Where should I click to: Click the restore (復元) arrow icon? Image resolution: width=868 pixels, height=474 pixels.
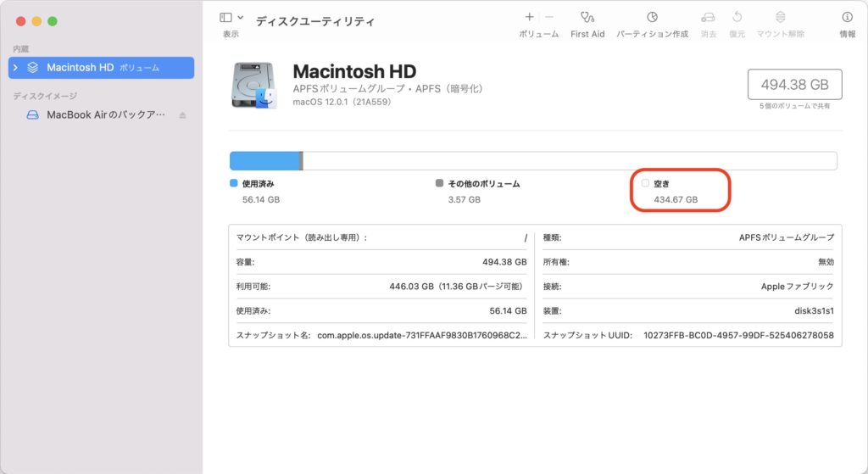pos(737,17)
